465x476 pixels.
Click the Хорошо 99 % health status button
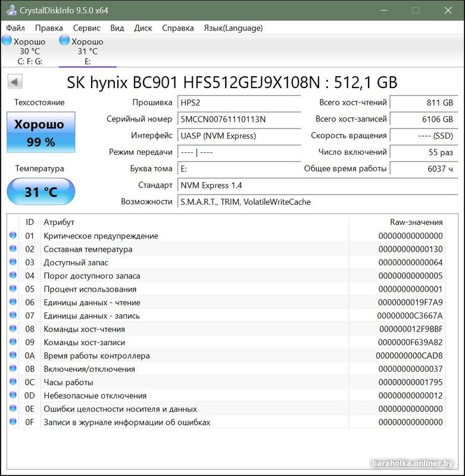click(40, 132)
